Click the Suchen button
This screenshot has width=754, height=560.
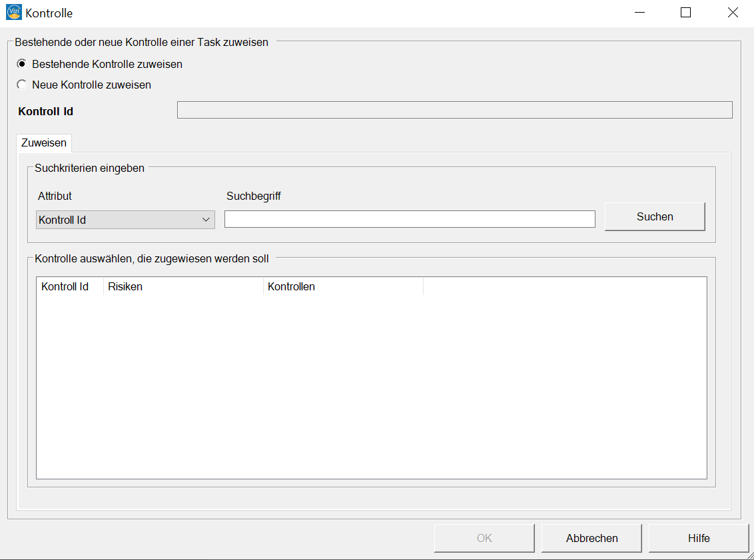[x=655, y=217]
